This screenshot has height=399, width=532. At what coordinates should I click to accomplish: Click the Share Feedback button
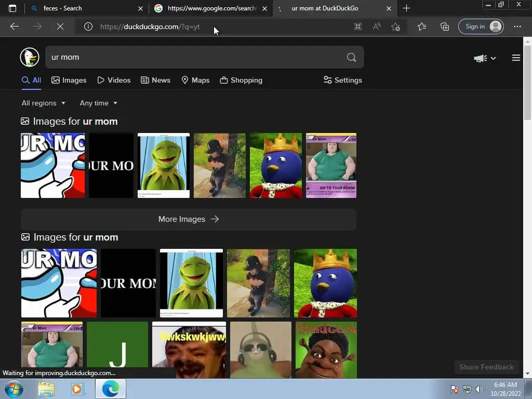click(x=486, y=367)
